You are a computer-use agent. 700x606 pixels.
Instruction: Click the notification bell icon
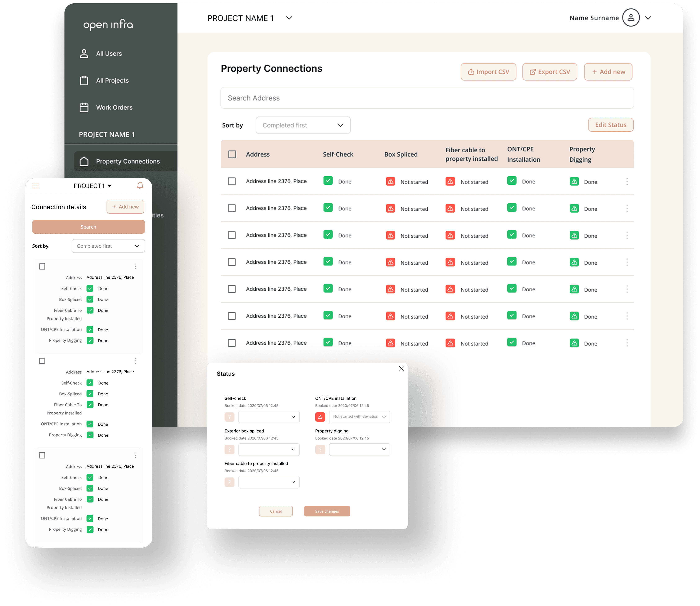coord(140,186)
